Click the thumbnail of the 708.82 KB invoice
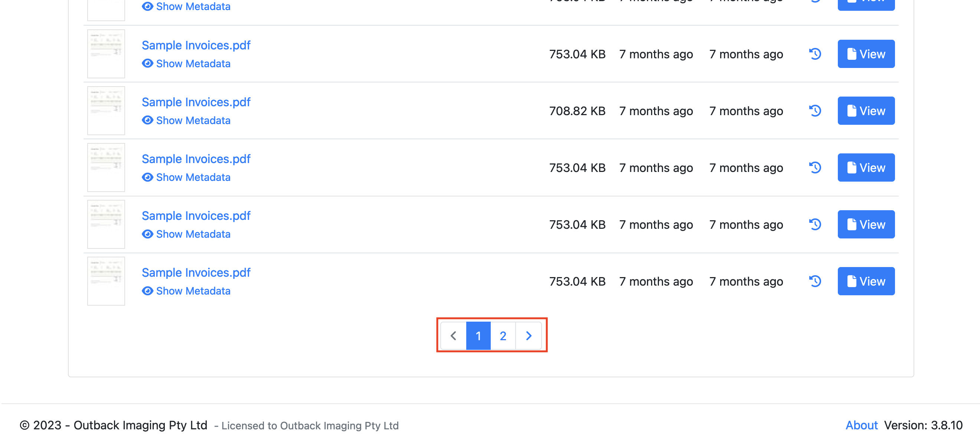This screenshot has height=439, width=980. [106, 111]
